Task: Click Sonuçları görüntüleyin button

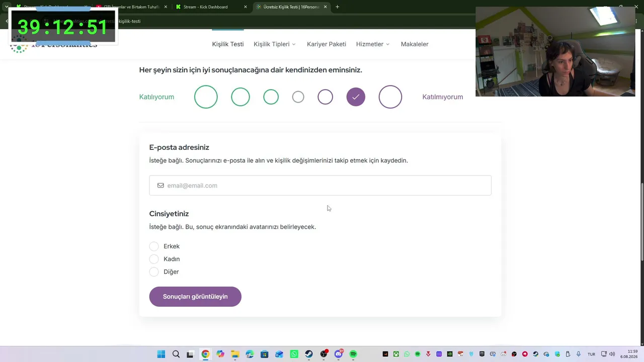Action: 195,297
